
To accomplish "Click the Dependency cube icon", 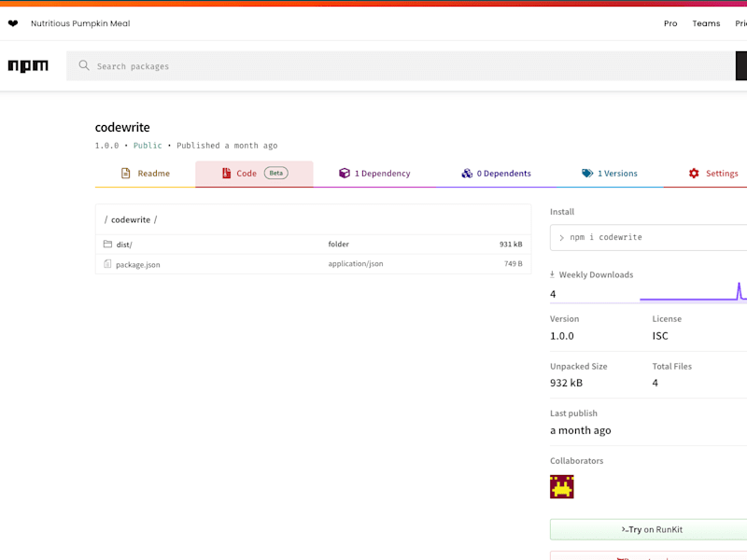I will pyautogui.click(x=345, y=174).
